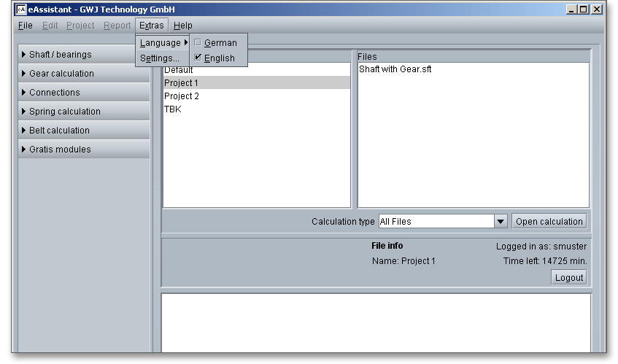The image size is (618, 364).
Task: Select the Shaft with Gear.sft file
Action: (395, 70)
